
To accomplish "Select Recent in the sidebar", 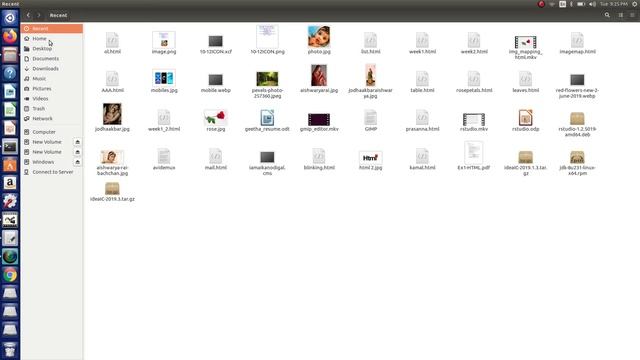I will pyautogui.click(x=52, y=29).
